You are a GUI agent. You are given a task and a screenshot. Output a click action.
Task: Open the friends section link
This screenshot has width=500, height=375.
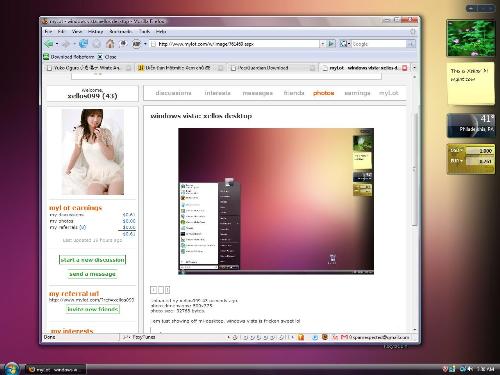(294, 93)
